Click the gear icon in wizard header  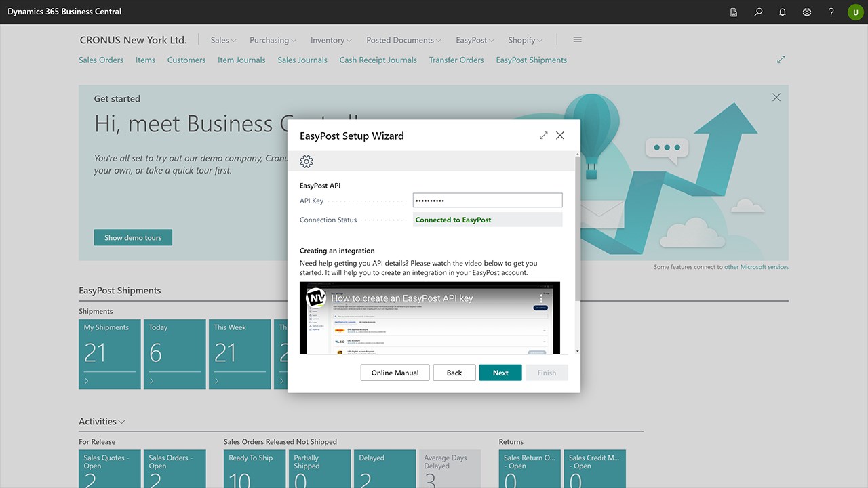(x=307, y=161)
